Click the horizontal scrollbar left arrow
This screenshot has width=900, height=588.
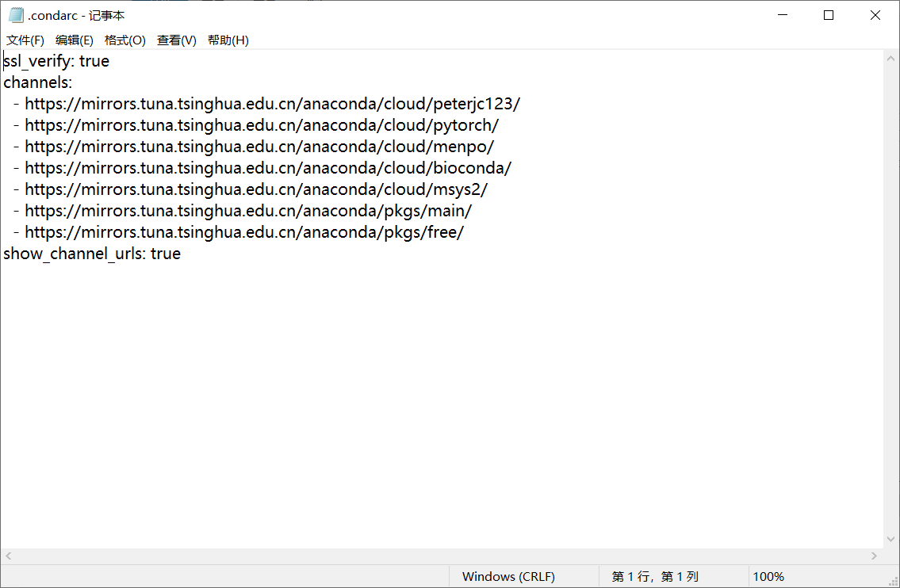[8, 556]
